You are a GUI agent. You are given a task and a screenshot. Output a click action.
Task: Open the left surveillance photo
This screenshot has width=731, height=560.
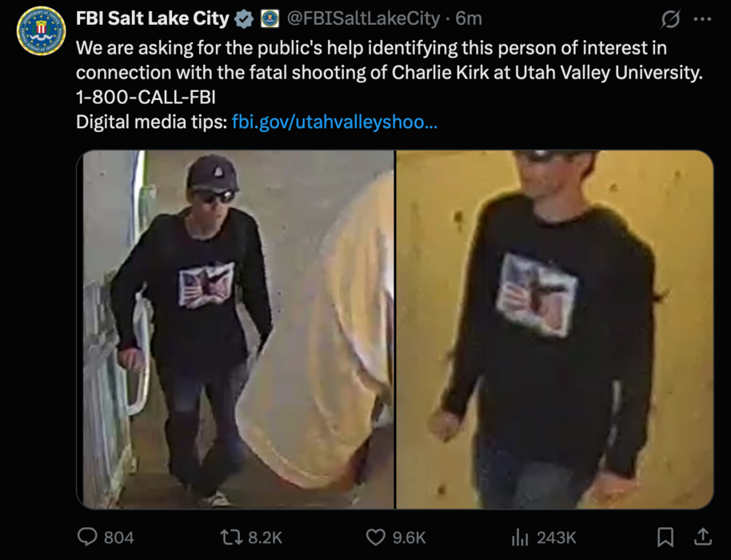pos(235,329)
